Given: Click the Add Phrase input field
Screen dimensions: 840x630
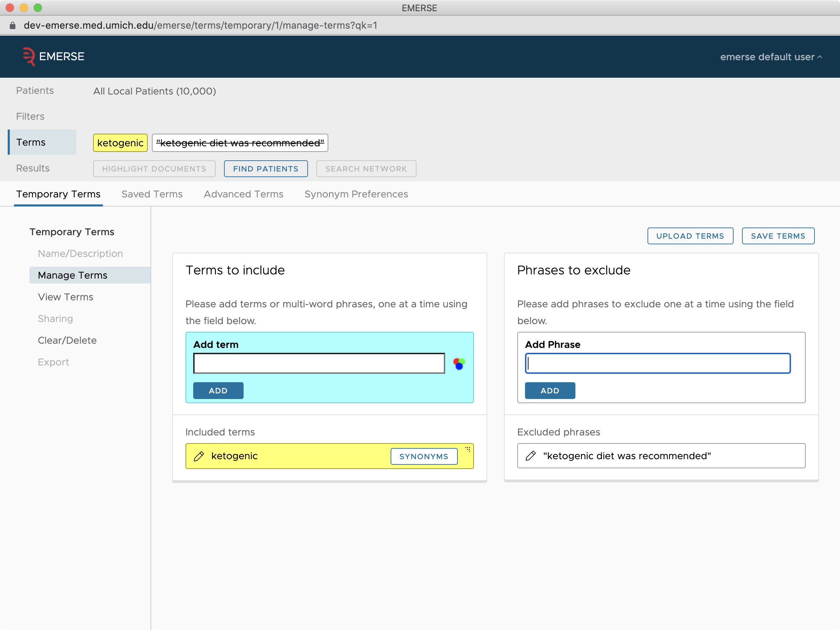Looking at the screenshot, I should (x=657, y=363).
